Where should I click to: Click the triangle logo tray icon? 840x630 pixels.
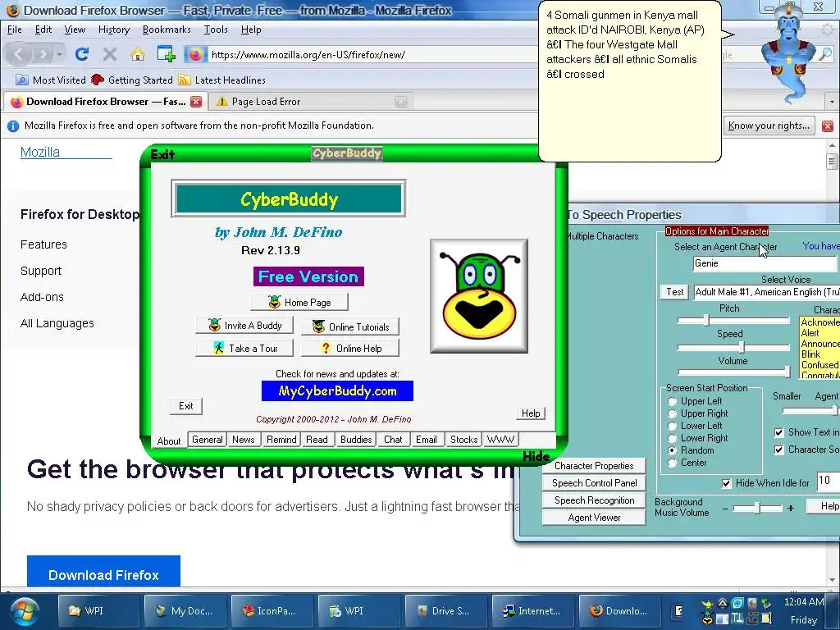point(723,605)
